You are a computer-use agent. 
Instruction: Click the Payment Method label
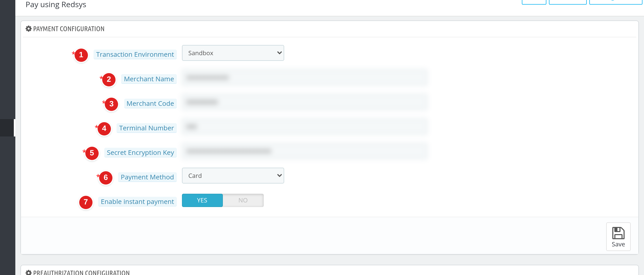[x=147, y=177]
